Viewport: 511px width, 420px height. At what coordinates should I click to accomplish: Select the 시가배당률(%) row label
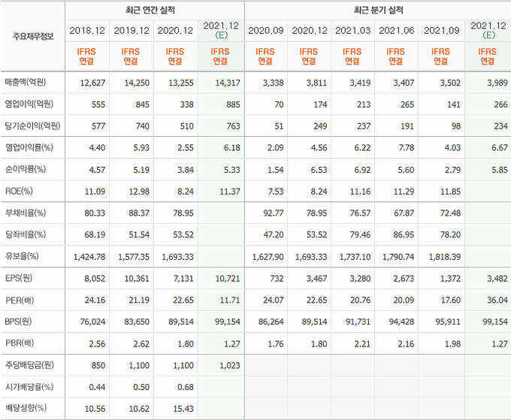[29, 387]
